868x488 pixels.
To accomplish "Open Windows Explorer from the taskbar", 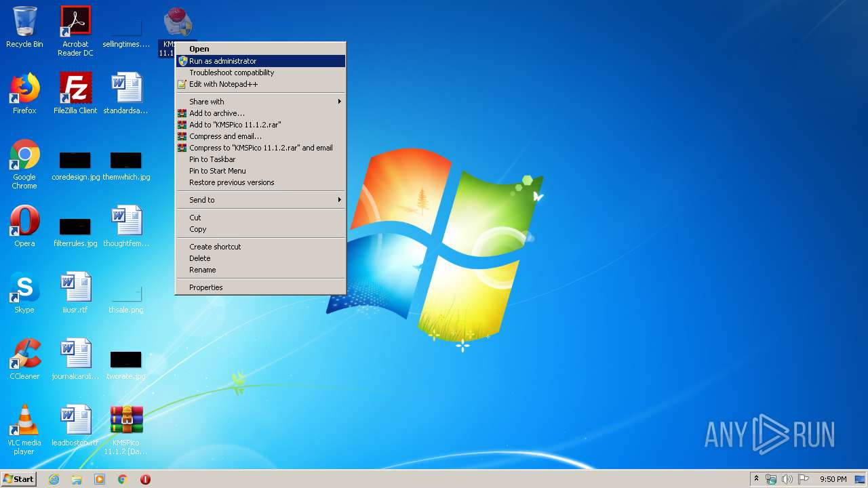I will [x=77, y=479].
